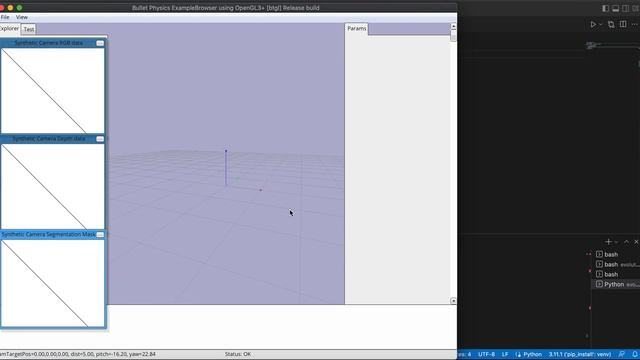This screenshot has height=360, width=640.
Task: Click the Segmentation Mask camera preview image
Action: pyautogui.click(x=53, y=283)
